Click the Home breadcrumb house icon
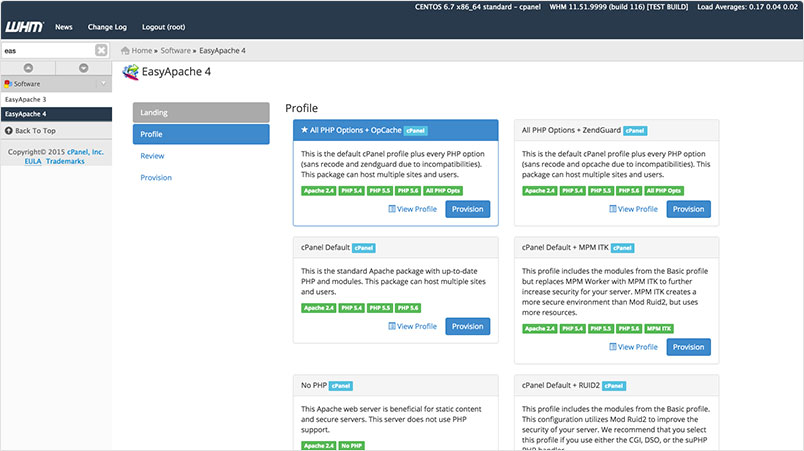This screenshot has height=451, width=804. [125, 50]
